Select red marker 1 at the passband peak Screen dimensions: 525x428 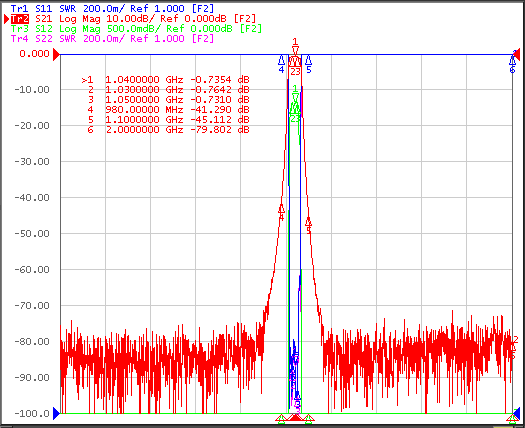pos(295,50)
